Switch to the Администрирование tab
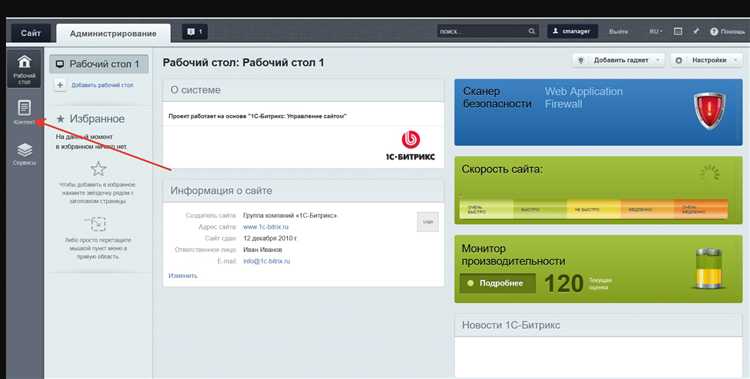Viewport: 750px width, 379px height. tap(113, 33)
